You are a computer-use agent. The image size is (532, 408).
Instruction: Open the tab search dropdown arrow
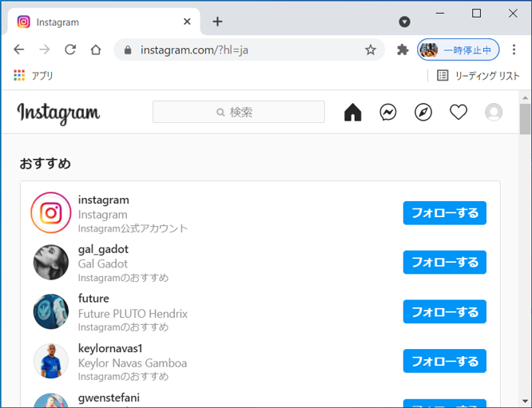pyautogui.click(x=404, y=22)
